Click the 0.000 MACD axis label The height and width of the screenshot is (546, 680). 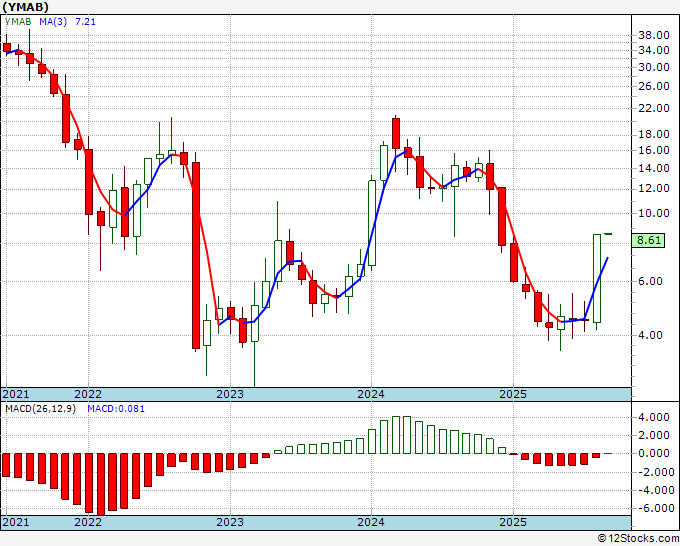[x=654, y=454]
